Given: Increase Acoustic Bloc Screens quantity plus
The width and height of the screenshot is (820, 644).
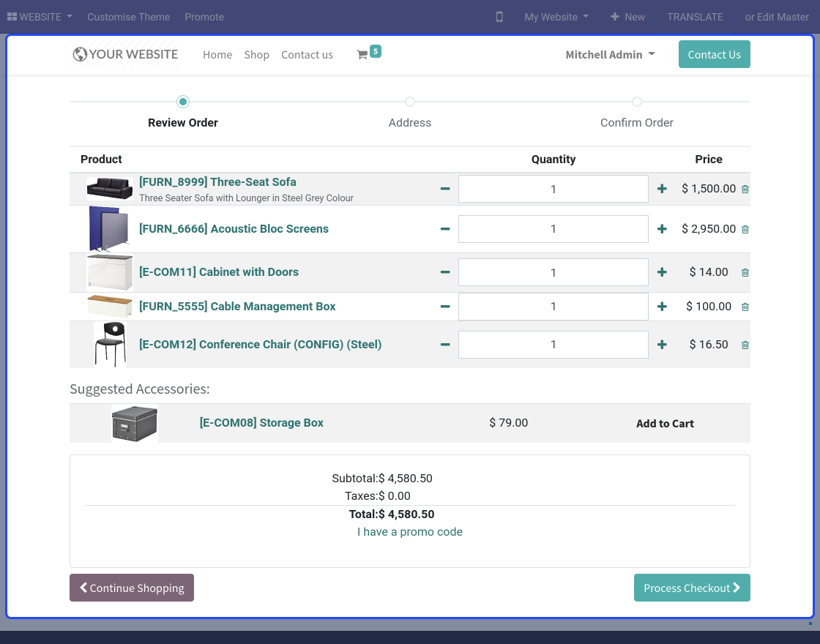Looking at the screenshot, I should (662, 229).
